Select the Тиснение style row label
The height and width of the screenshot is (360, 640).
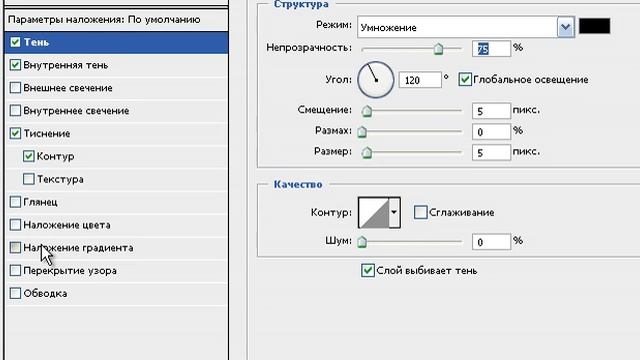tap(47, 133)
